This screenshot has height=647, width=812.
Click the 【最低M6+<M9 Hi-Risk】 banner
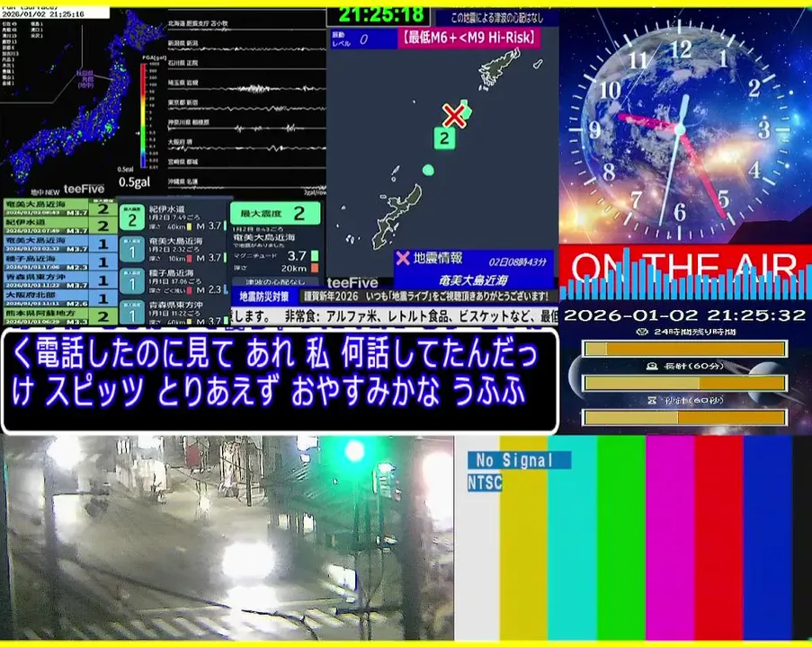click(469, 38)
